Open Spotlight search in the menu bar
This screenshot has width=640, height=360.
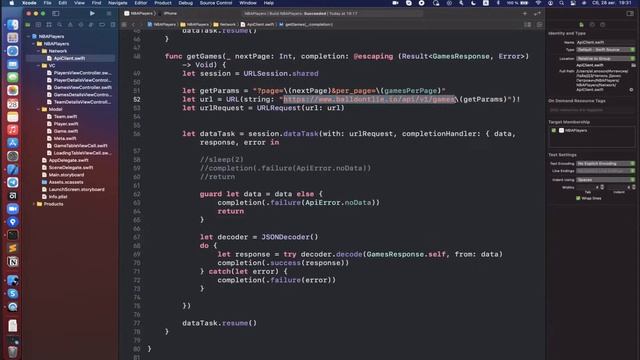(561, 3)
